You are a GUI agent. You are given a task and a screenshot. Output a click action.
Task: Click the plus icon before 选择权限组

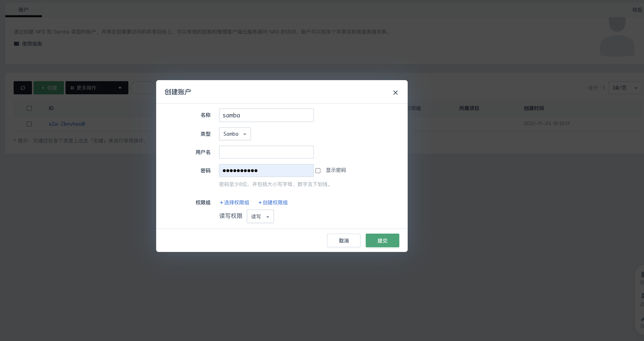pos(221,202)
